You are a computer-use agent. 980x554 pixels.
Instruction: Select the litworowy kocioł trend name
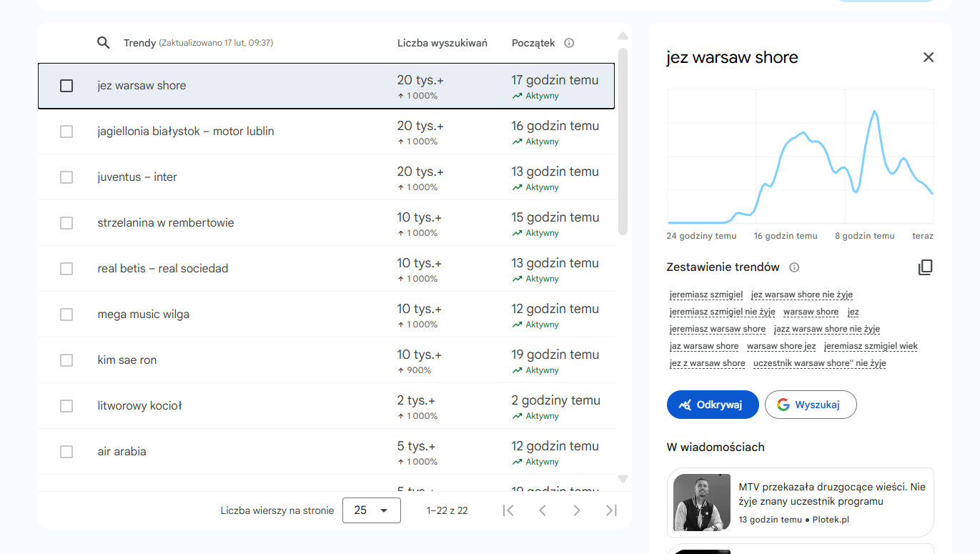(140, 406)
